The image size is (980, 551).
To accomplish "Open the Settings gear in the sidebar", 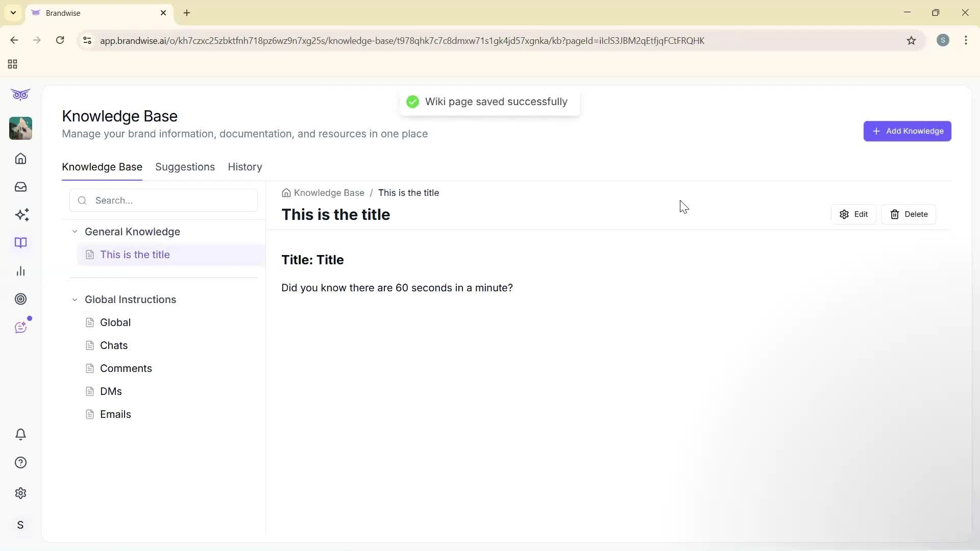I will click(x=20, y=493).
